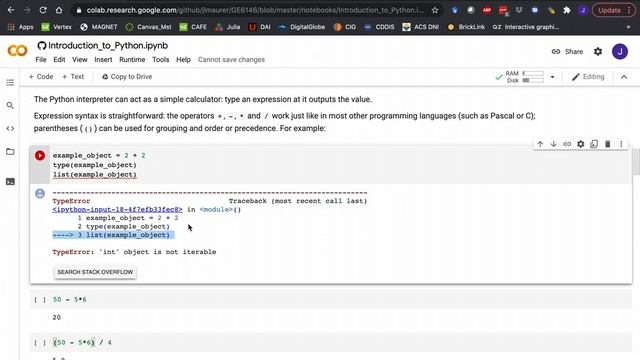
Task: Add a new Code cell
Action: (x=41, y=77)
